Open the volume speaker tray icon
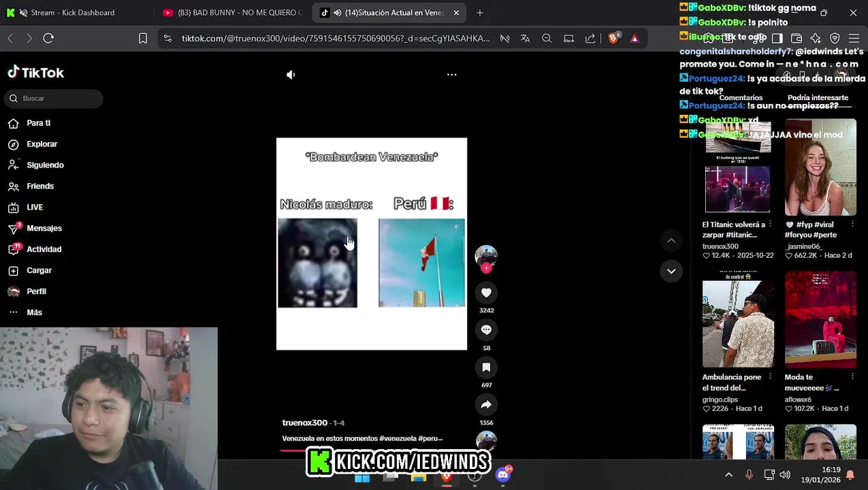 tap(785, 475)
